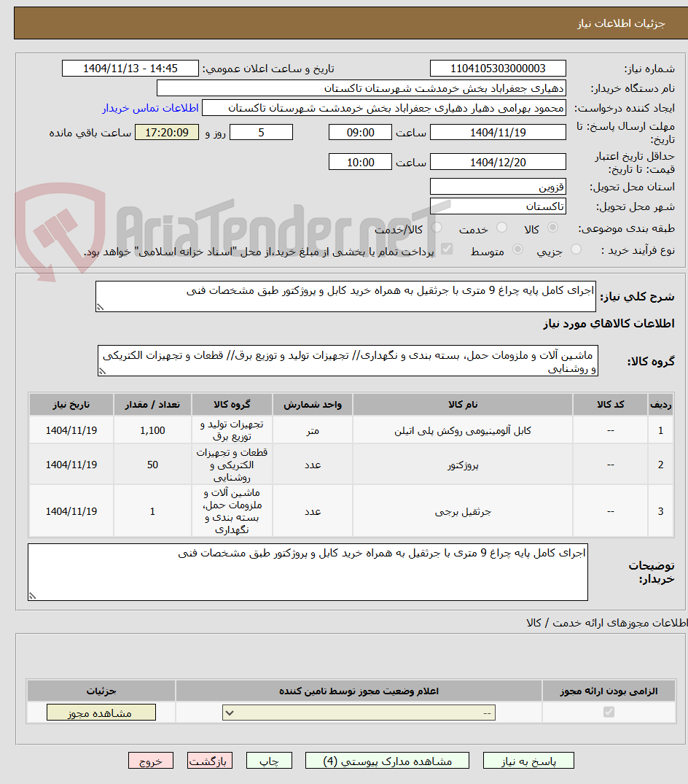The width and height of the screenshot is (688, 784).
Task: Click the شرح کلی نیاز text area
Action: pyautogui.click(x=345, y=297)
